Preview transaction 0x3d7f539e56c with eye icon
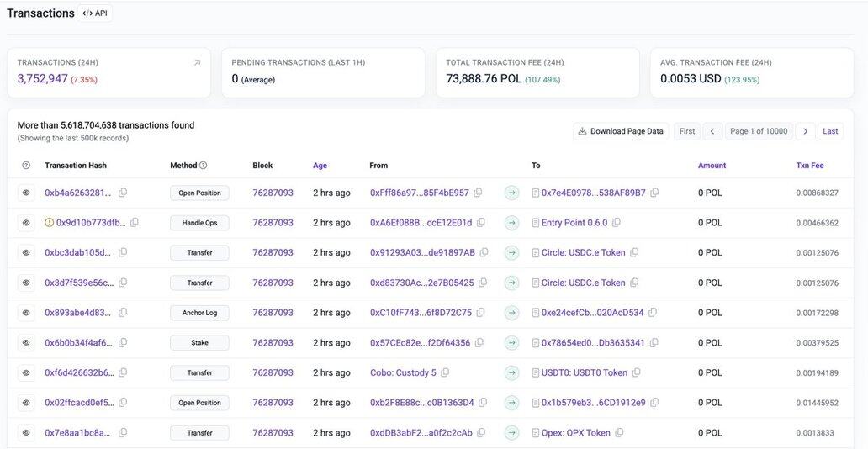The width and height of the screenshot is (868, 449). point(26,283)
